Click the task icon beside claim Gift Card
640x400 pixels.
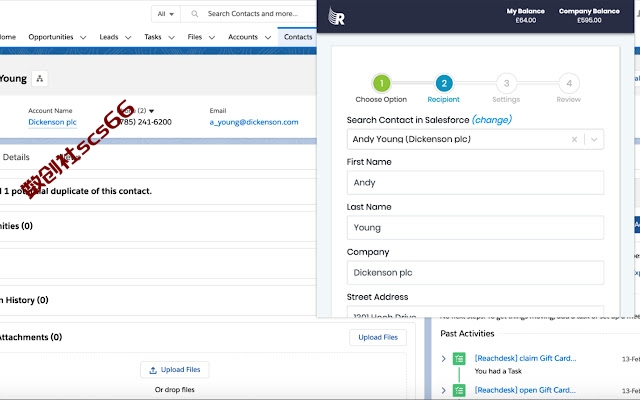(459, 359)
